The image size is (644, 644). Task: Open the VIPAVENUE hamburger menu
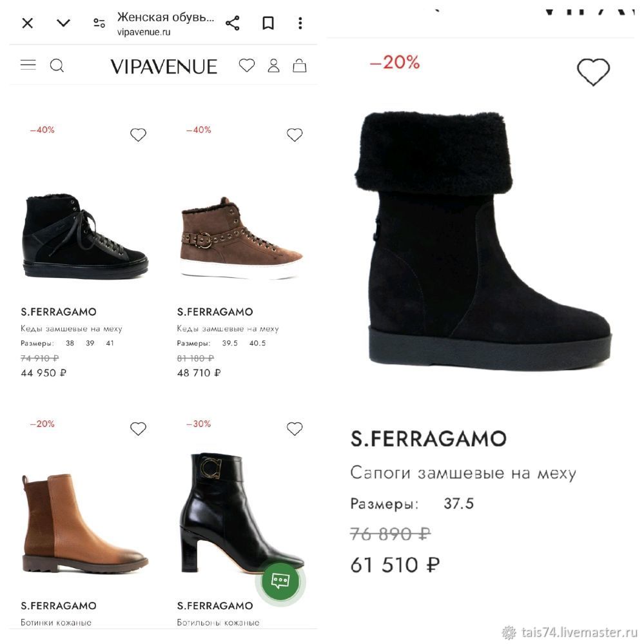pos(28,65)
